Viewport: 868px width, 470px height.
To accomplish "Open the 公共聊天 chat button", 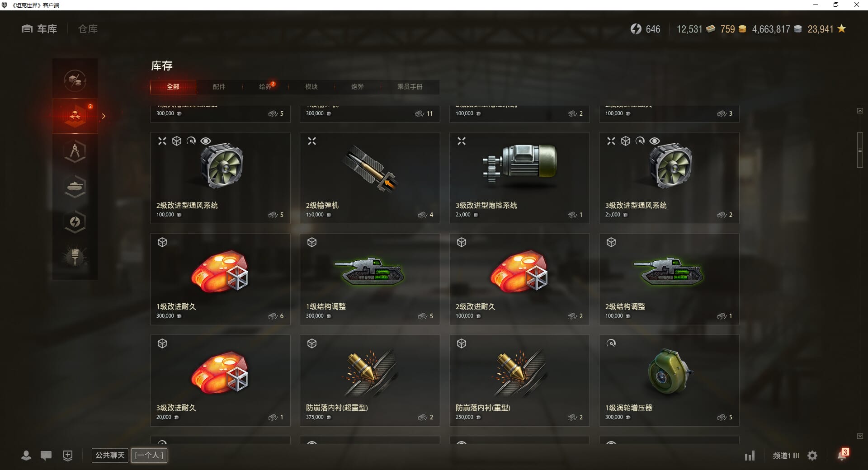I will pos(110,455).
